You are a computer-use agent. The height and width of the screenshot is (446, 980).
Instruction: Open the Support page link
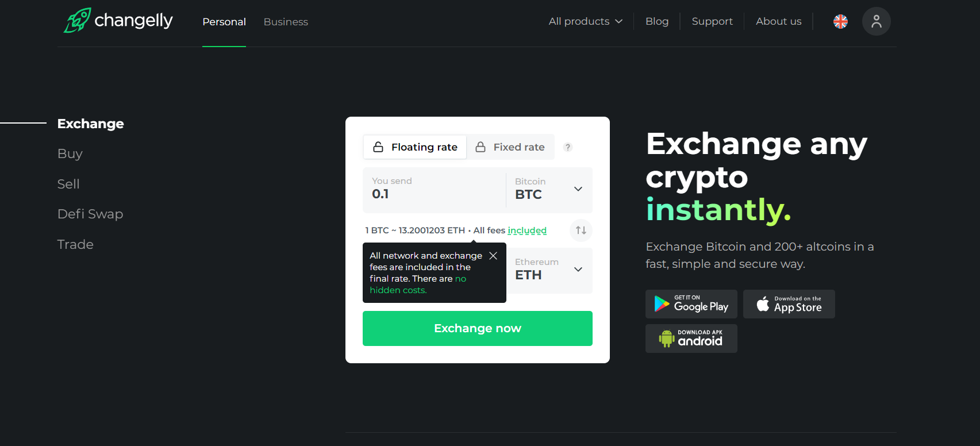click(x=712, y=21)
